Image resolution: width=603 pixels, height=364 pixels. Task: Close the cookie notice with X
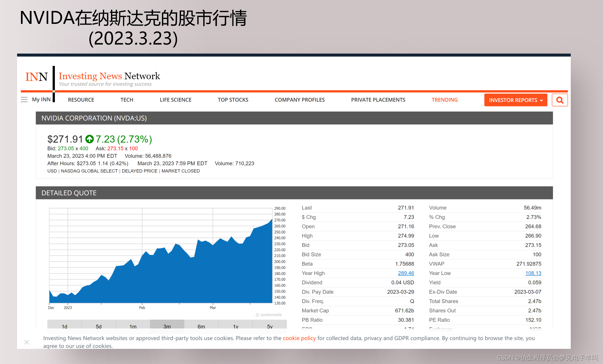point(27,342)
